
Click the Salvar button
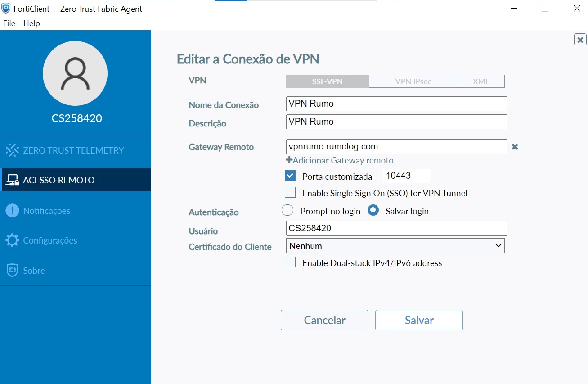[419, 320]
